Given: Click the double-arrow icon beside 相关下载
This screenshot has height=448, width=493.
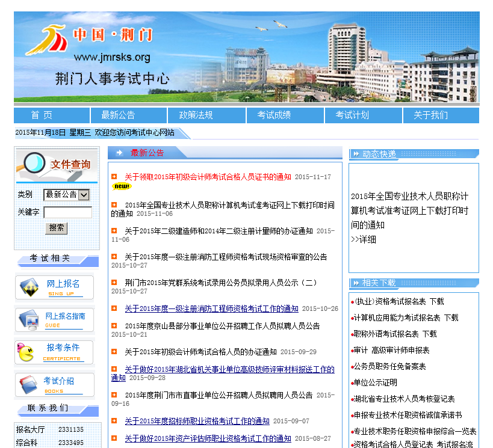Looking at the screenshot, I should coord(356,283).
